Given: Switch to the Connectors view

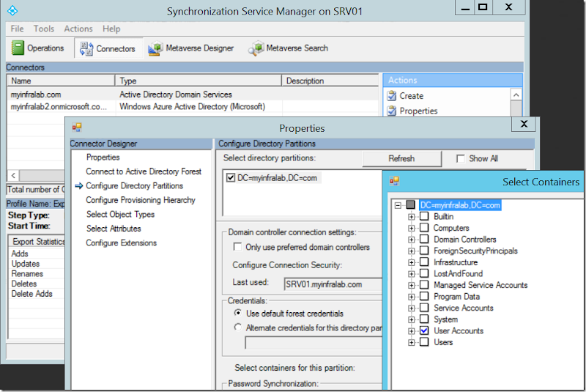Looking at the screenshot, I should pyautogui.click(x=85, y=48).
